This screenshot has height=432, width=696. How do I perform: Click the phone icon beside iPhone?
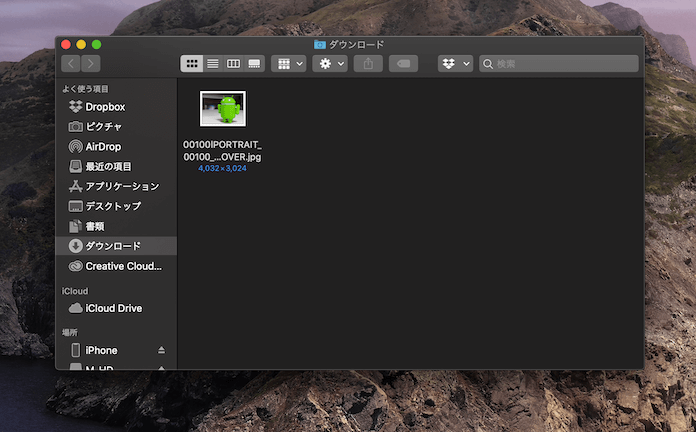76,350
